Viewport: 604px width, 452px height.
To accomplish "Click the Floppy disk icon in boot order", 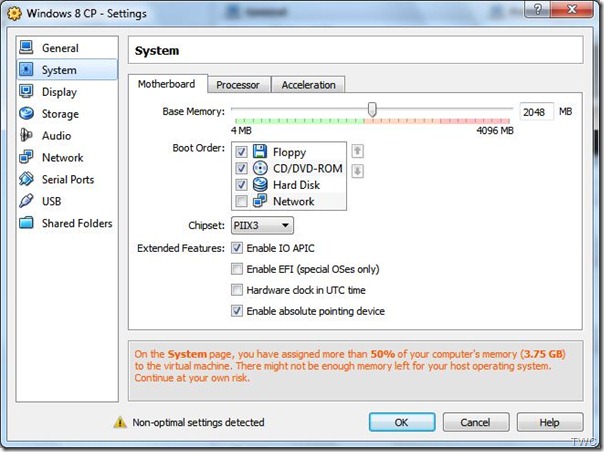I will (x=260, y=151).
